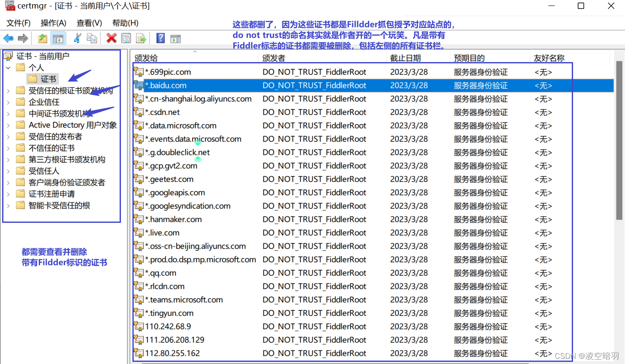Click the certificate icon of 110.242.68.9

point(138,326)
